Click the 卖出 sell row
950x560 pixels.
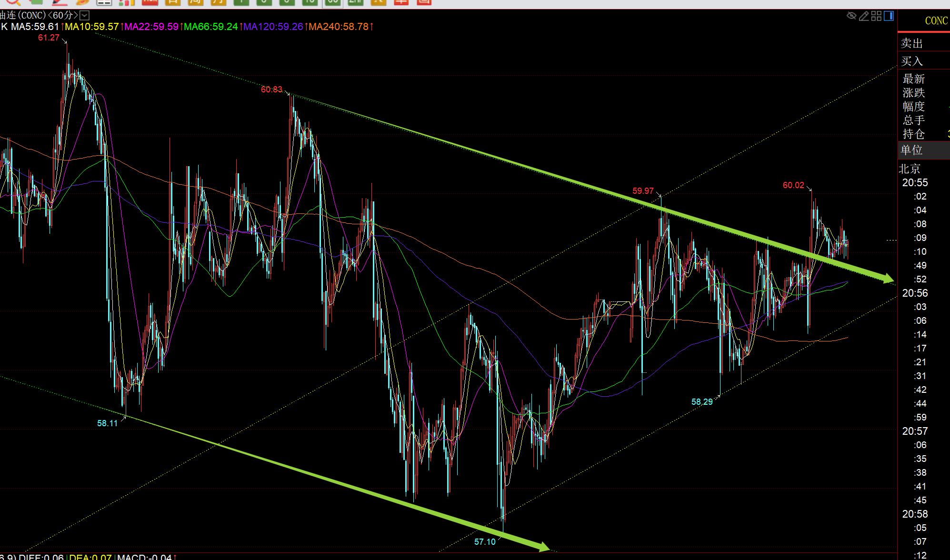click(x=912, y=43)
